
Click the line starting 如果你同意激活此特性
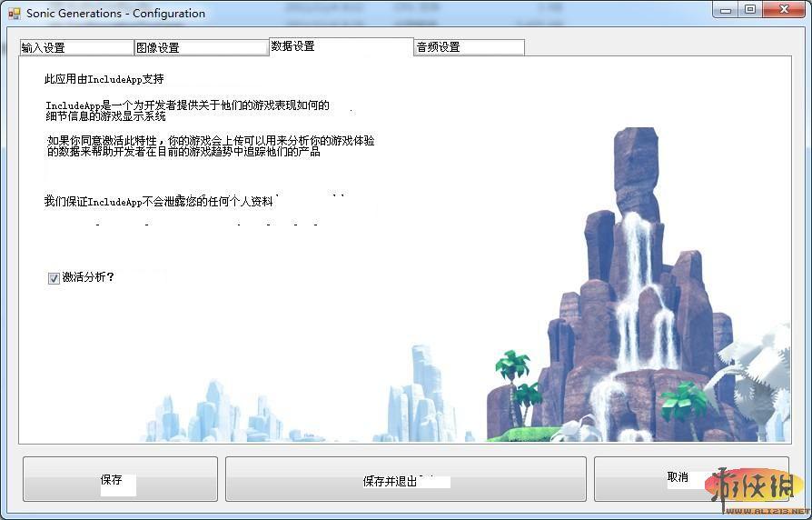coord(211,141)
